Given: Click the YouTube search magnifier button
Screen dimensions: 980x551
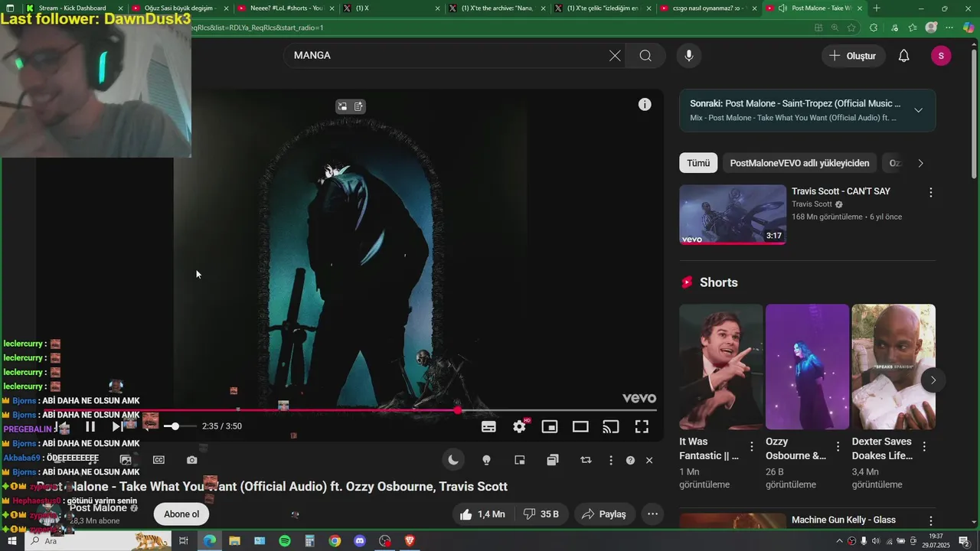Looking at the screenshot, I should (645, 55).
